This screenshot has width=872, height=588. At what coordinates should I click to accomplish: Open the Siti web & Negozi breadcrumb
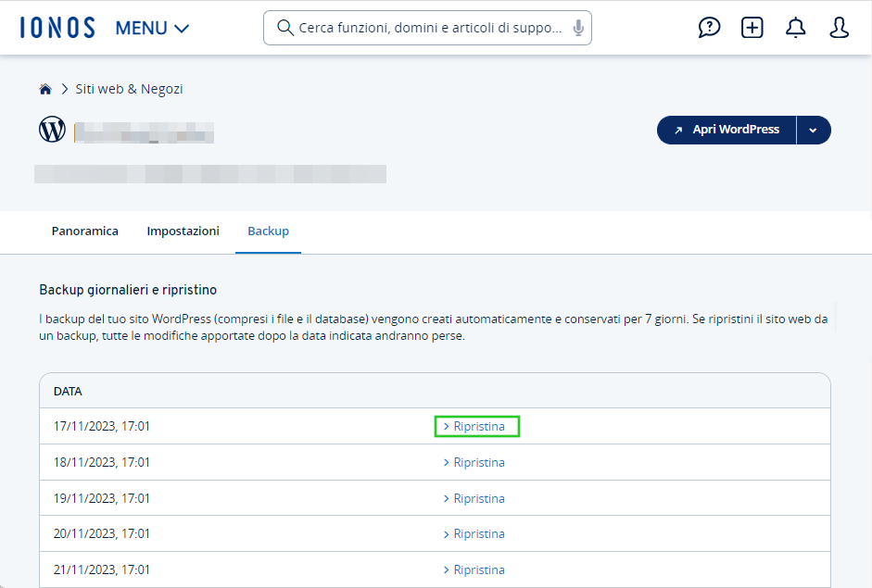129,89
